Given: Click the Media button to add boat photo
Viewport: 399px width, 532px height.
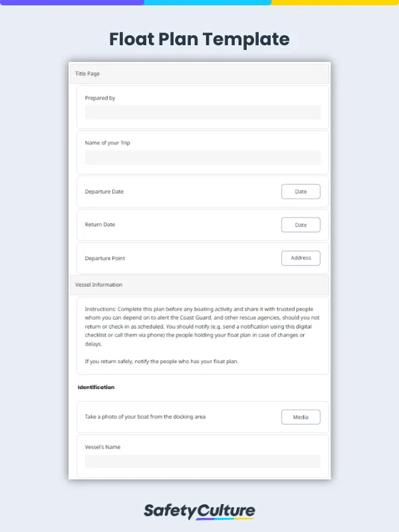Looking at the screenshot, I should point(301,417).
